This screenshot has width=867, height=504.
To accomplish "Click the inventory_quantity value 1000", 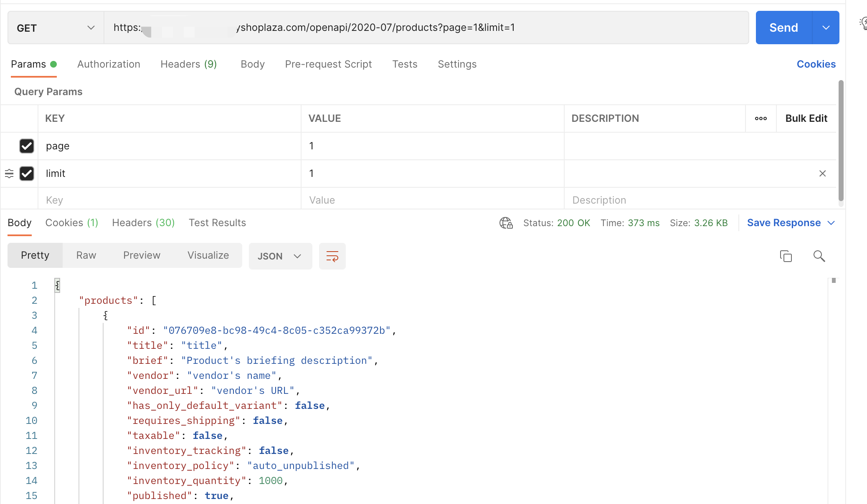I will click(271, 481).
